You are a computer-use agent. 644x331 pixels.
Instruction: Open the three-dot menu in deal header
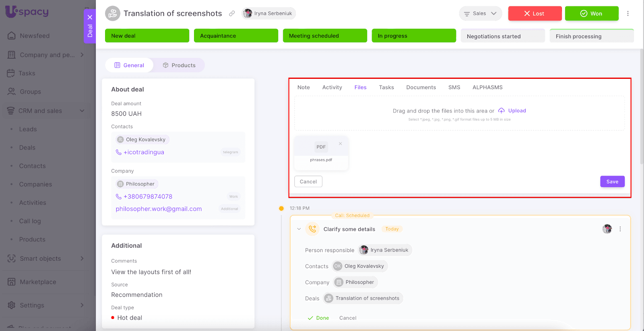tap(627, 14)
